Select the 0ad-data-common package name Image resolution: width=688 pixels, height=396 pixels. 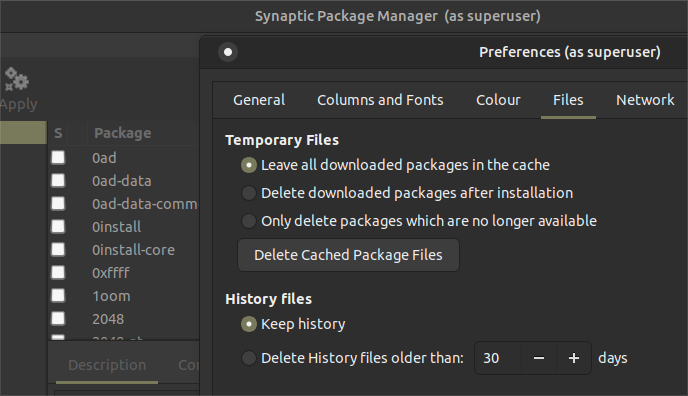[145, 204]
